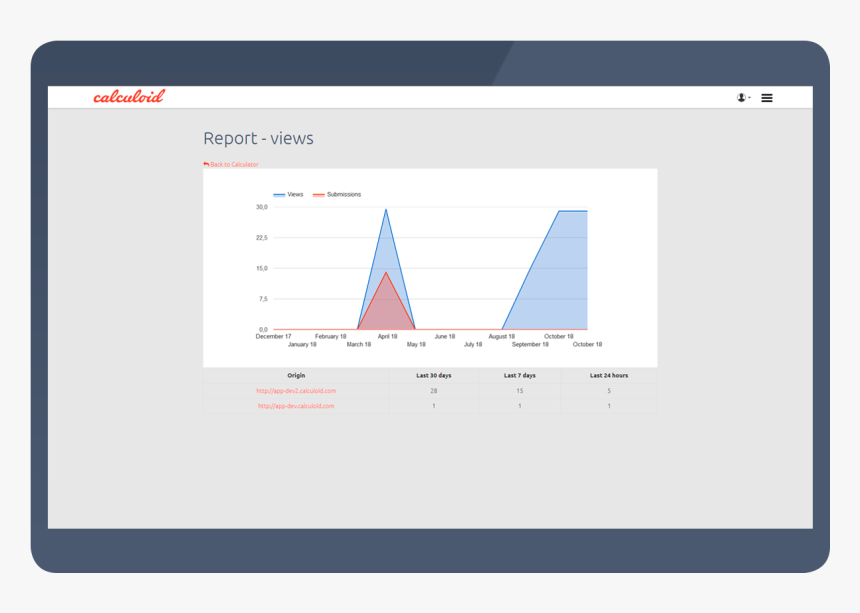Image resolution: width=860 pixels, height=613 pixels.
Task: Click the 30,0 y-axis value
Action: (262, 207)
